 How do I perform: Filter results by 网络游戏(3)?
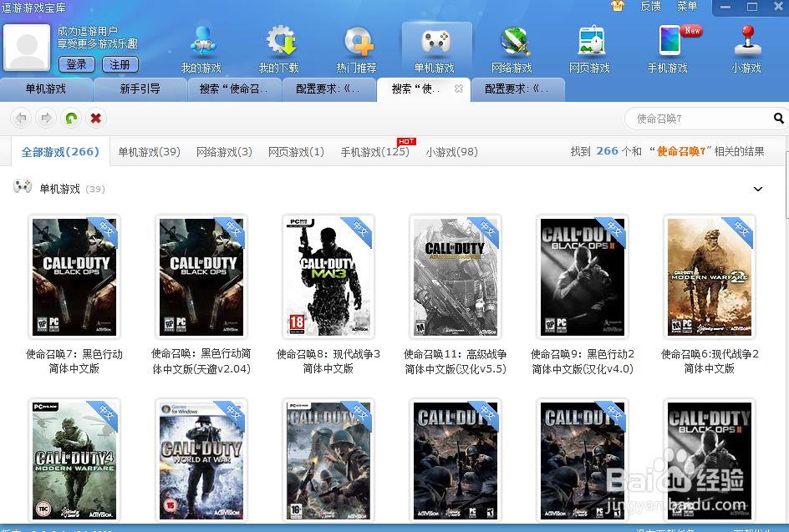click(224, 151)
